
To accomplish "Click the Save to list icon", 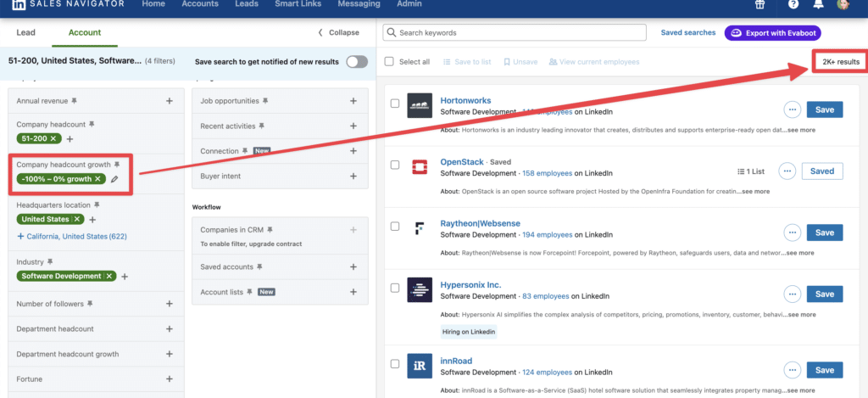I will point(447,62).
